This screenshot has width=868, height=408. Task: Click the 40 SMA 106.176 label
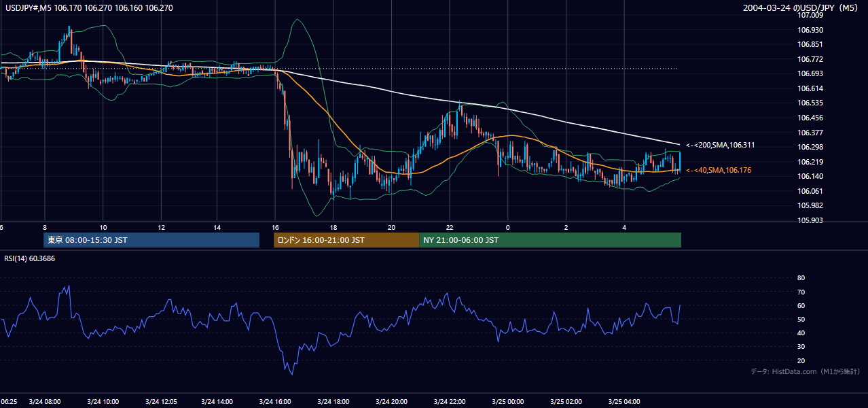tap(718, 170)
